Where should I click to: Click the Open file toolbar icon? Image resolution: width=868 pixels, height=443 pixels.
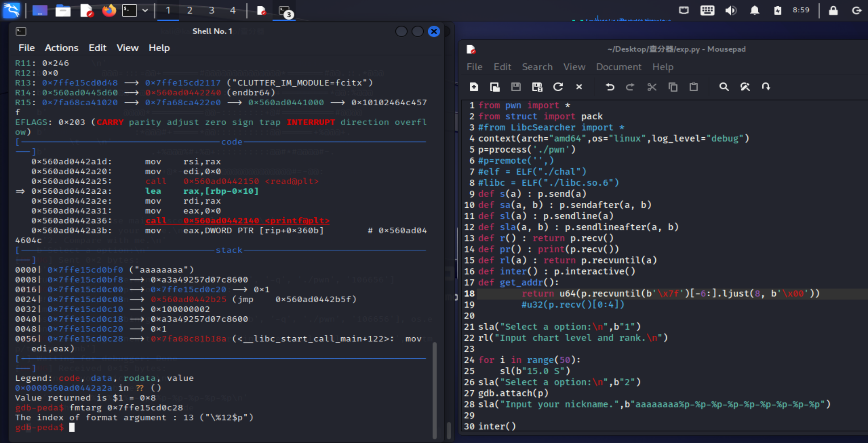[x=495, y=87]
